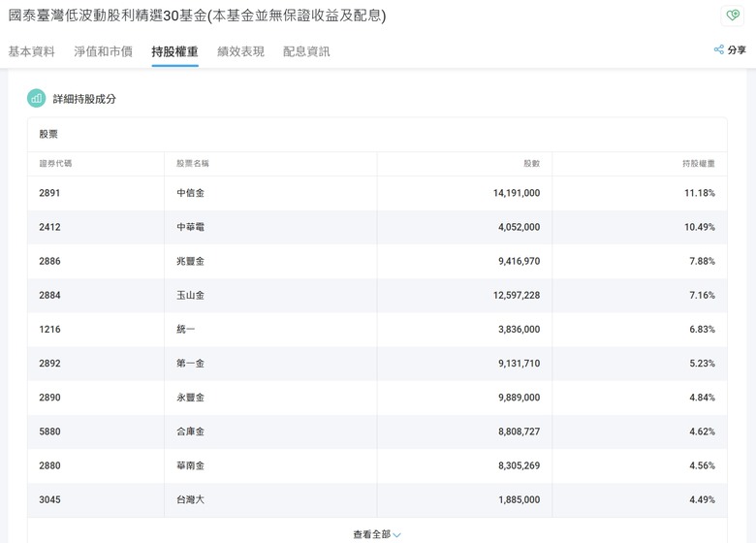Select stock code 3045
756x543 pixels.
49,500
